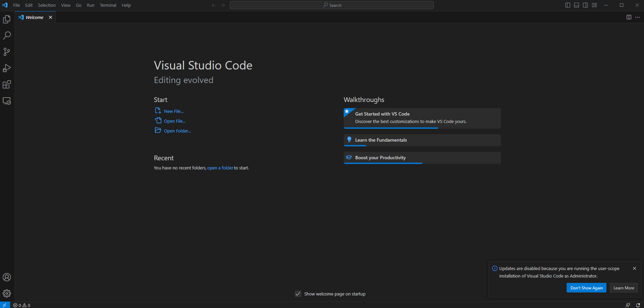Show errors and warnings count in status bar
644x308 pixels.
tap(22, 305)
